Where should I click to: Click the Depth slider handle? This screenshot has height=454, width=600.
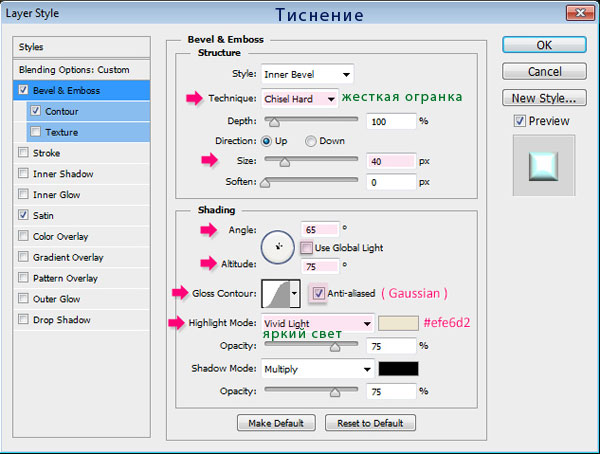274,122
